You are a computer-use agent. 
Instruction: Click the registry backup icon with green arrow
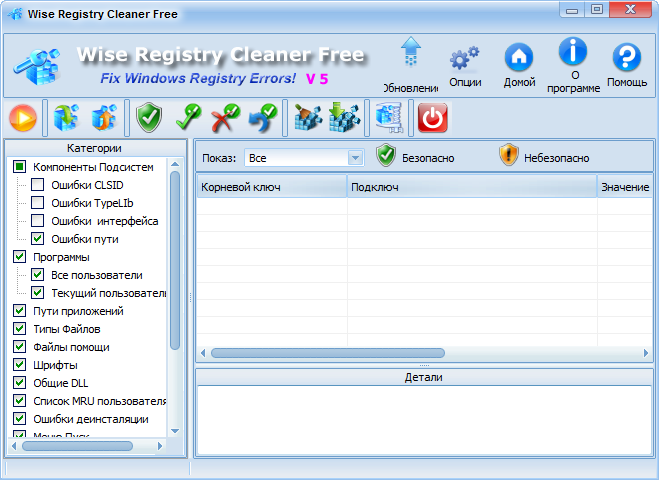tap(66, 118)
